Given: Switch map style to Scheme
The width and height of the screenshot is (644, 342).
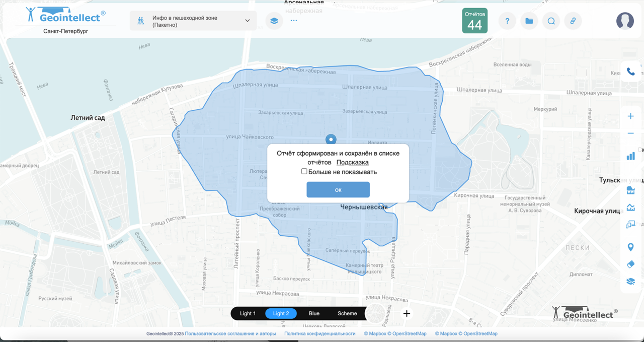Looking at the screenshot, I should pyautogui.click(x=347, y=313).
